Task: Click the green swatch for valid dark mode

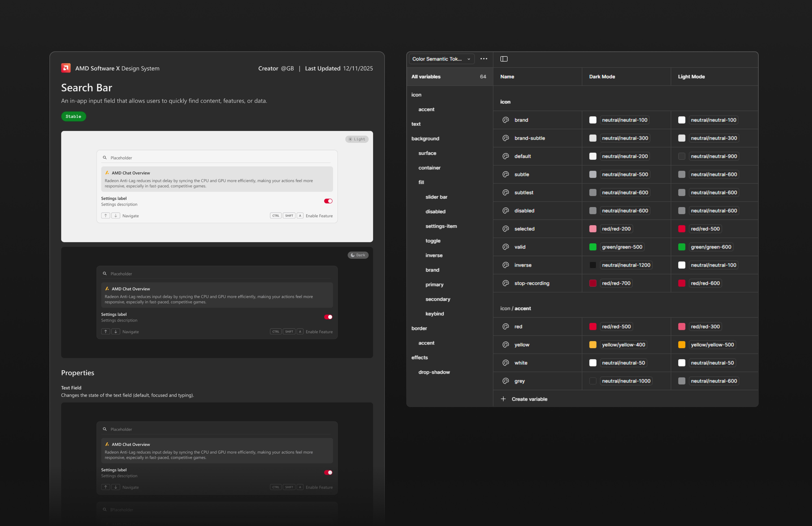Action: click(x=593, y=247)
